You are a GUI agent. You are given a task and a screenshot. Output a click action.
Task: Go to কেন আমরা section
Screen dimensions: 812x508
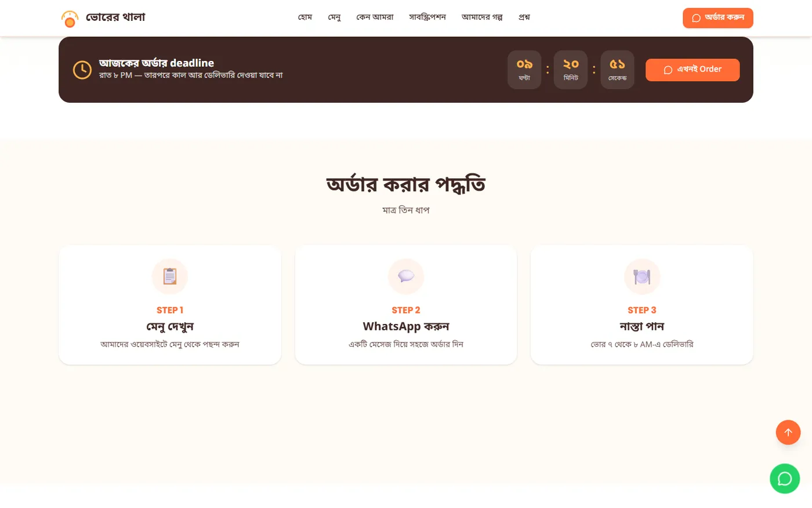[375, 17]
